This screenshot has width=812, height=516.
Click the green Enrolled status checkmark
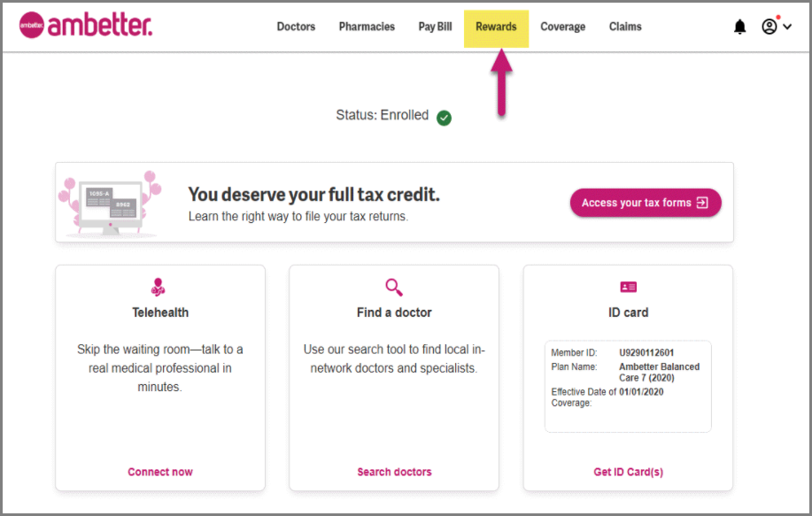(444, 117)
